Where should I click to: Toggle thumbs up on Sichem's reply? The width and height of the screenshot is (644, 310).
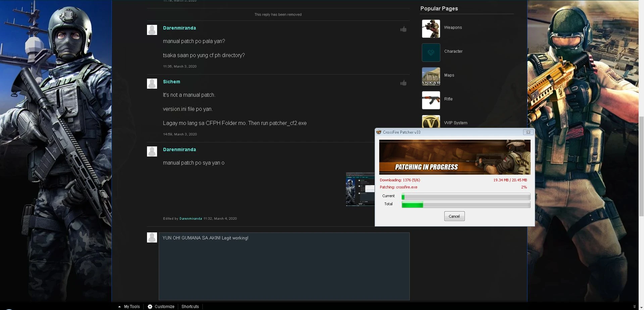403,83
